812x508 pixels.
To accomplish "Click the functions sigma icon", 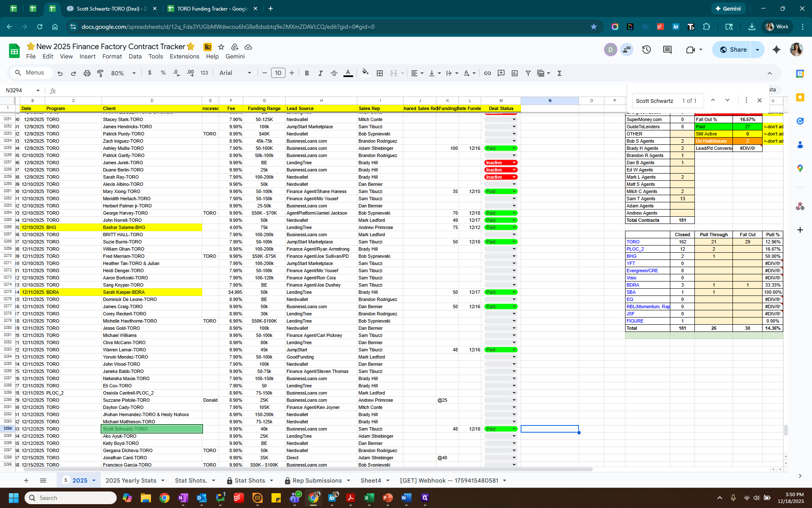I will 559,73.
